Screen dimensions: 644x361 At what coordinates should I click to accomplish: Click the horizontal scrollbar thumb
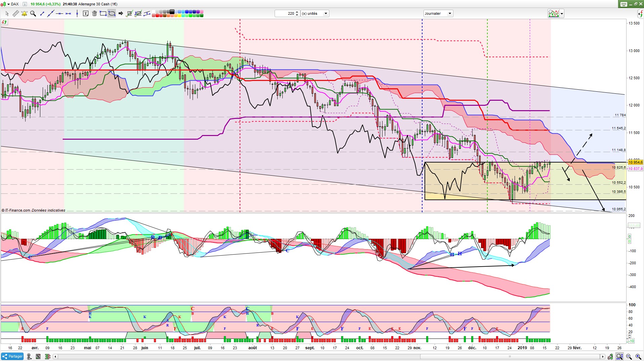(510, 357)
